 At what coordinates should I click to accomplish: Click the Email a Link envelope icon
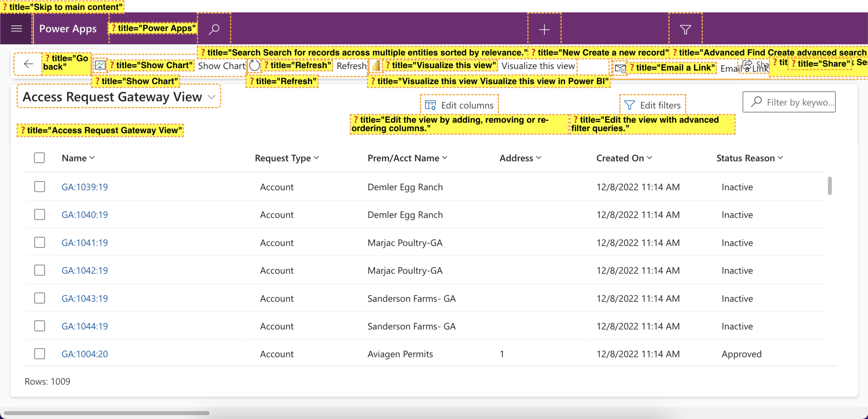(620, 68)
